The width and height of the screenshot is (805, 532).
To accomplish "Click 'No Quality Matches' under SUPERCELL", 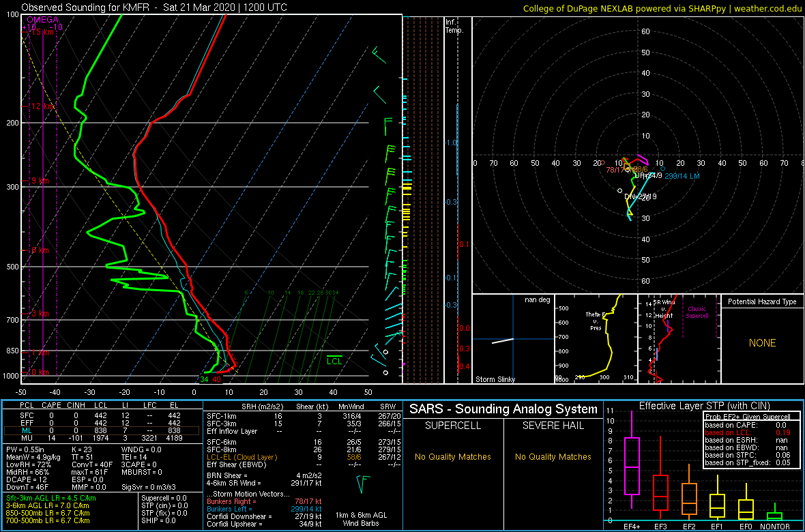I will 453,457.
